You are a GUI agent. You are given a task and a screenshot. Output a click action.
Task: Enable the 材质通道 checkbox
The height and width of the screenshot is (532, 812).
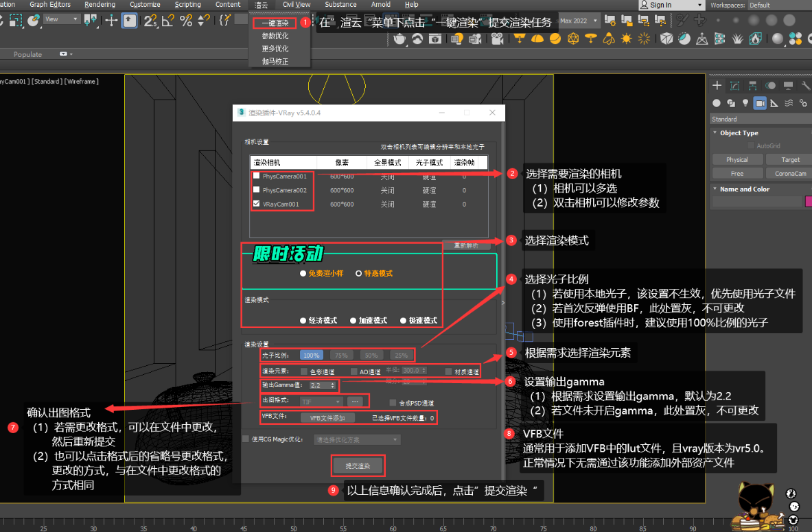(448, 371)
